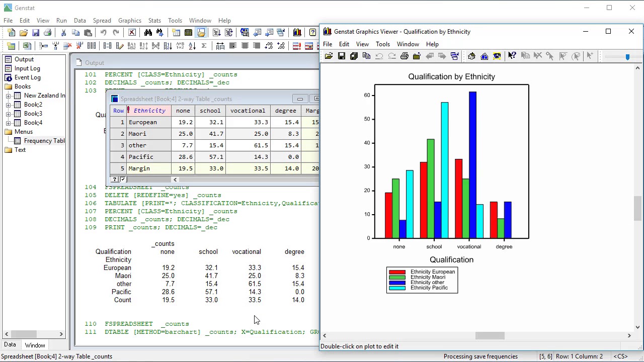The image size is (644, 362).
Task: Click the question mark box at spreadsheet bottom
Action: (115, 179)
